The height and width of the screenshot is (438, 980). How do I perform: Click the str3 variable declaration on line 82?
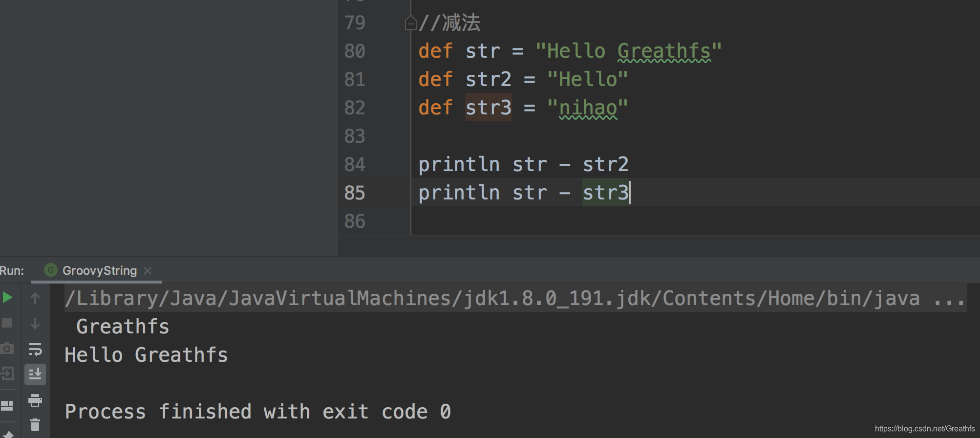coord(489,108)
